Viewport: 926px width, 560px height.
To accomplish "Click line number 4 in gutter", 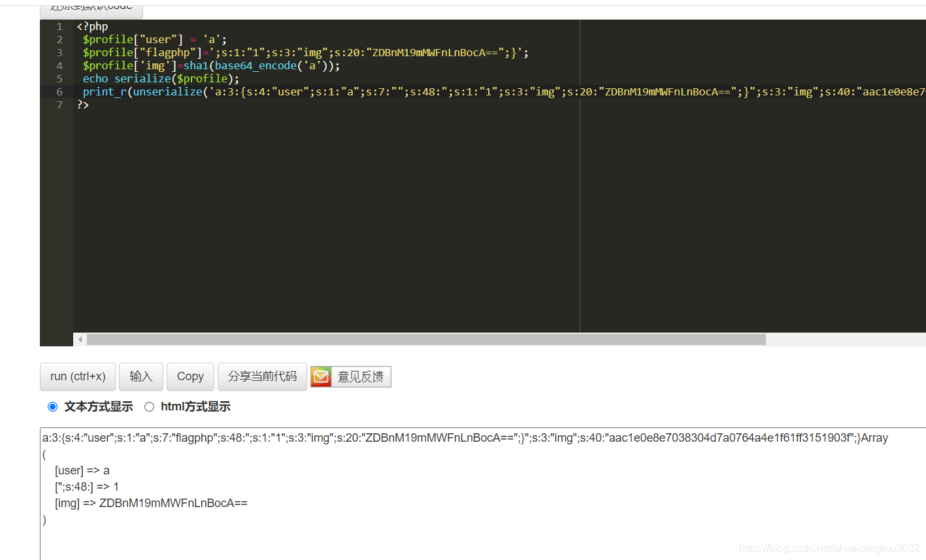I will [59, 66].
